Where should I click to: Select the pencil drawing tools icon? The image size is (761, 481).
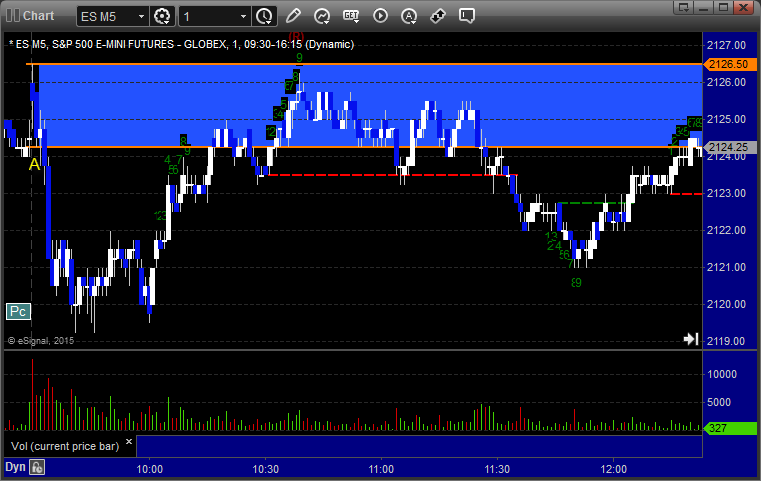click(293, 16)
